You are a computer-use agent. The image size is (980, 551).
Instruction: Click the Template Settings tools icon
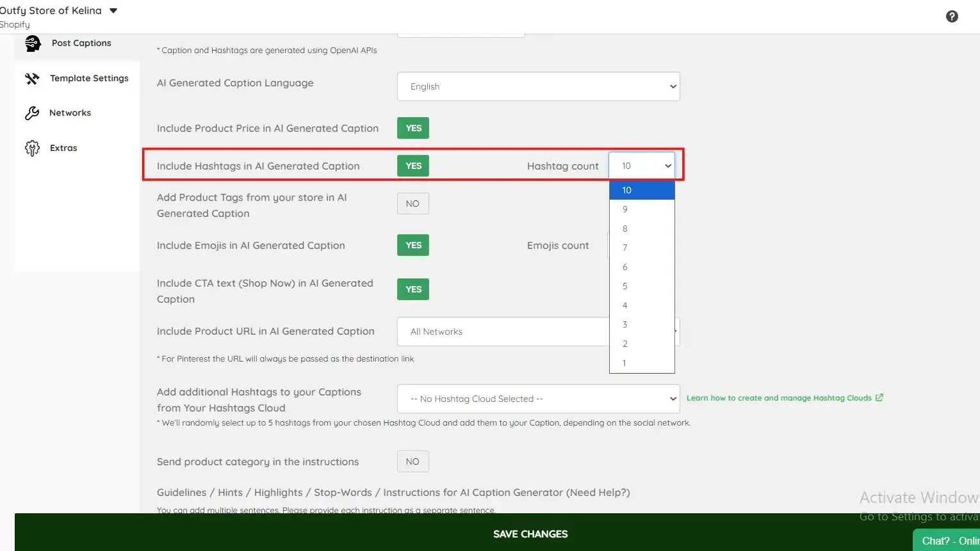coord(32,79)
